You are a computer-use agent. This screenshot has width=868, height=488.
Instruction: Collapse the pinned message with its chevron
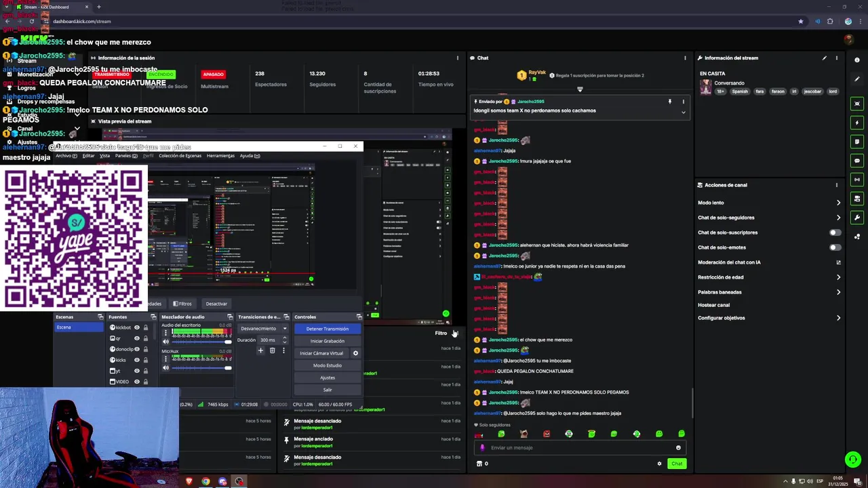click(x=683, y=112)
